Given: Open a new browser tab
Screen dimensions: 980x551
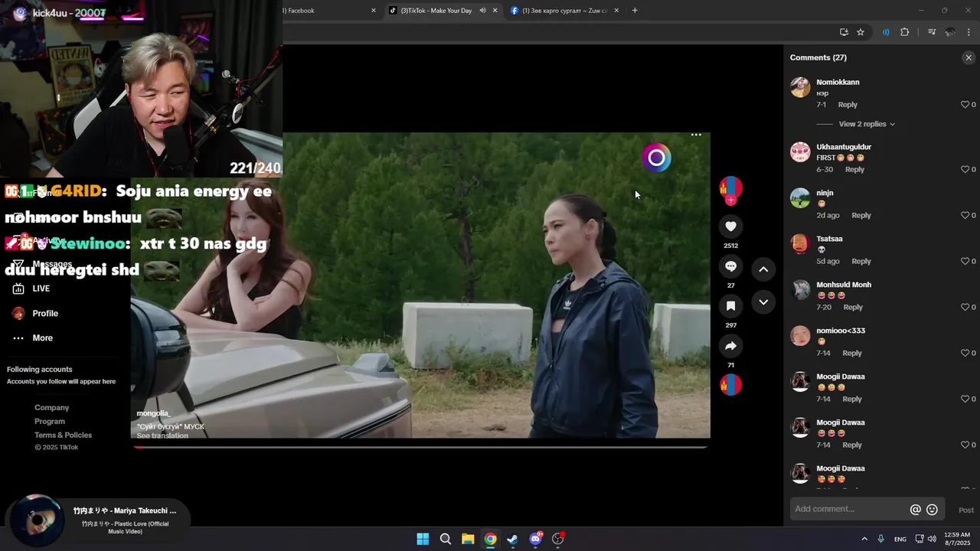Looking at the screenshot, I should pyautogui.click(x=635, y=11).
